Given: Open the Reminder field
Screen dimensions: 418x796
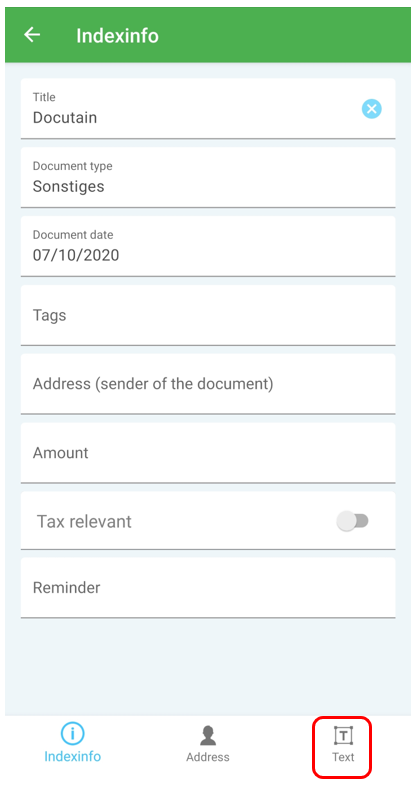Looking at the screenshot, I should (208, 587).
